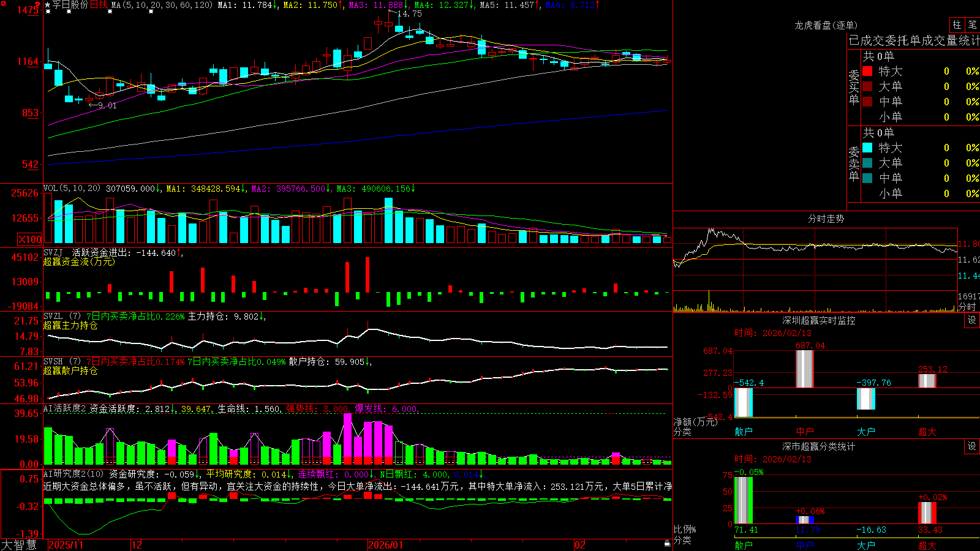Click the 2026/01 date marker
The height and width of the screenshot is (551, 980).
coord(386,545)
